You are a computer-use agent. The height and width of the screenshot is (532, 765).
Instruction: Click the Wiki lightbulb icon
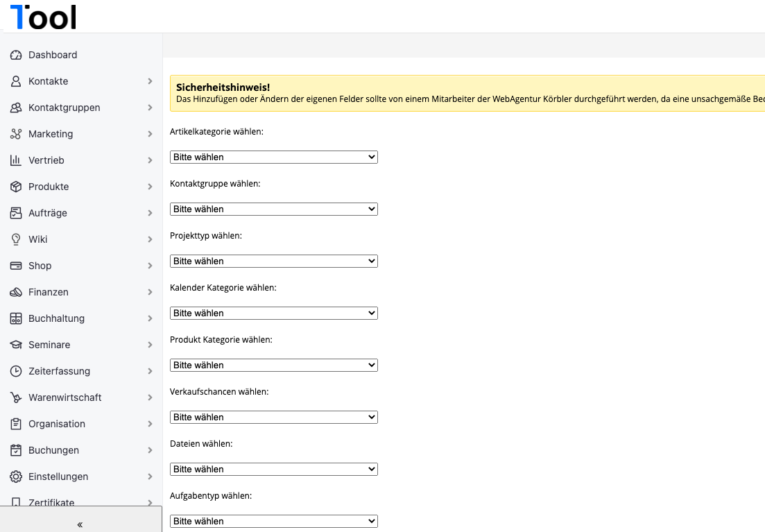[x=16, y=239]
